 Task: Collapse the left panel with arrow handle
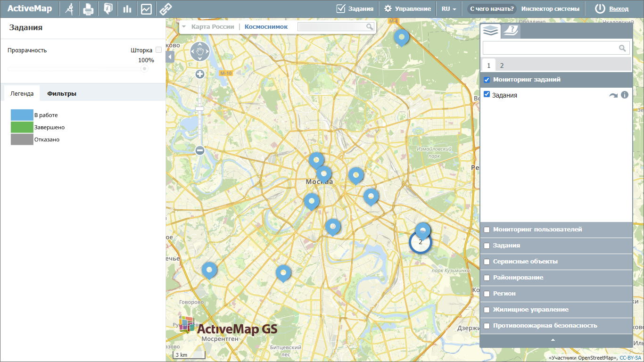(x=170, y=57)
